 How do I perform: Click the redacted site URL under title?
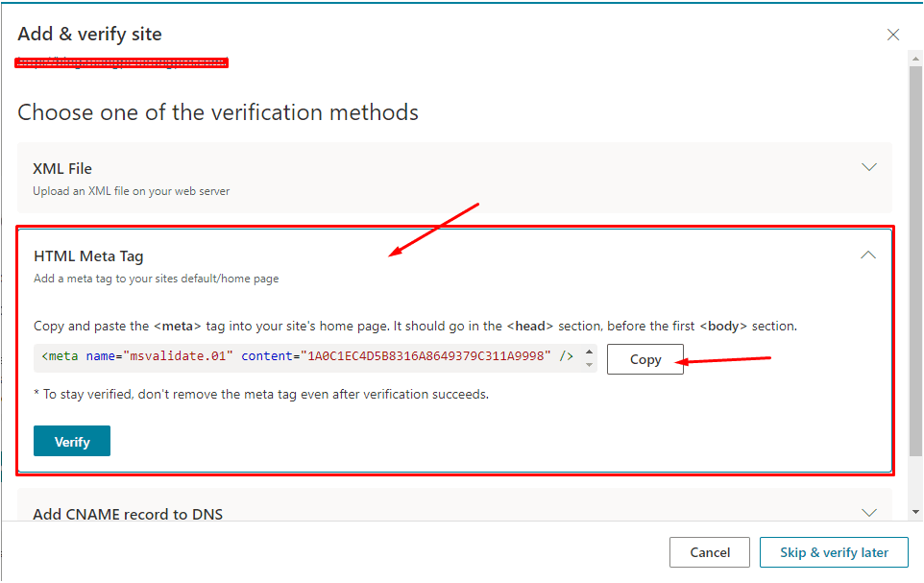pyautogui.click(x=122, y=63)
